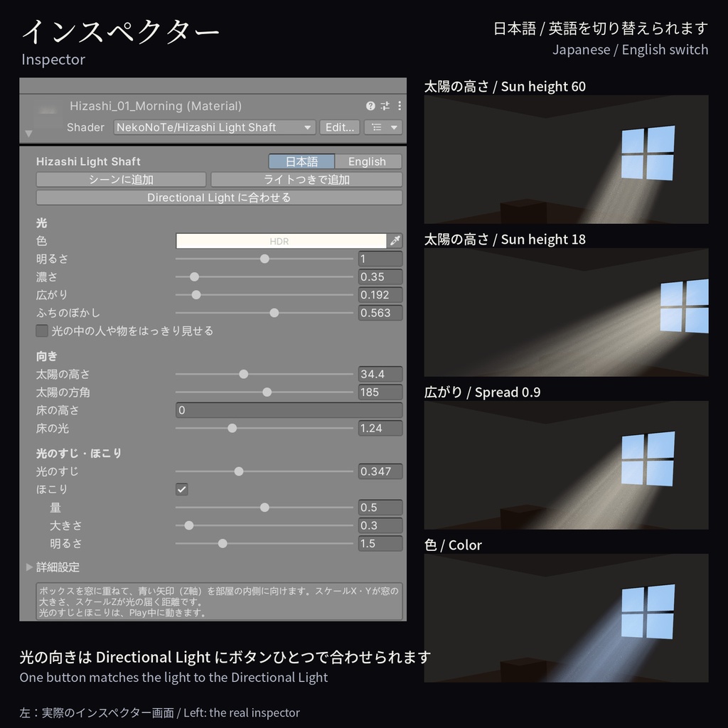This screenshot has width=728, height=728.
Task: Open the material help icon
Action: click(370, 106)
